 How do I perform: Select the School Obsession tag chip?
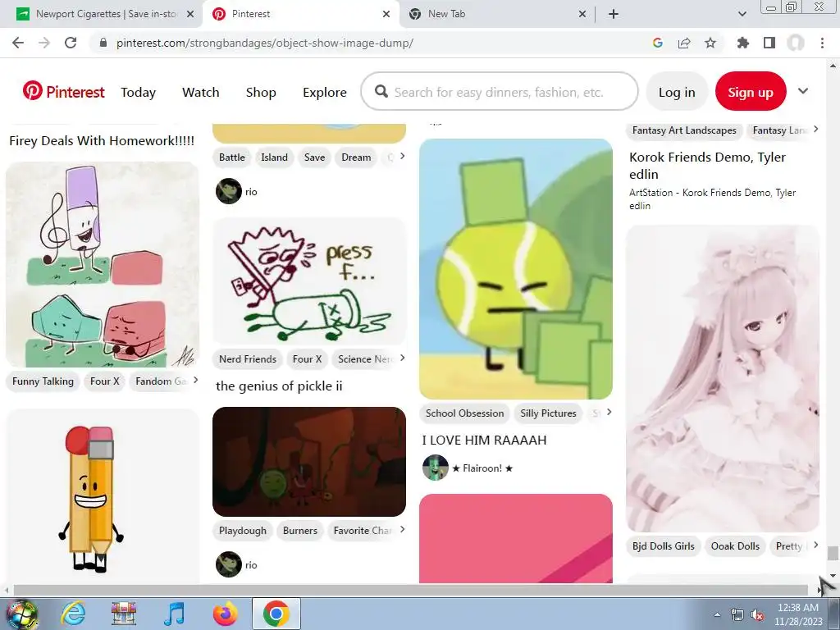(464, 413)
